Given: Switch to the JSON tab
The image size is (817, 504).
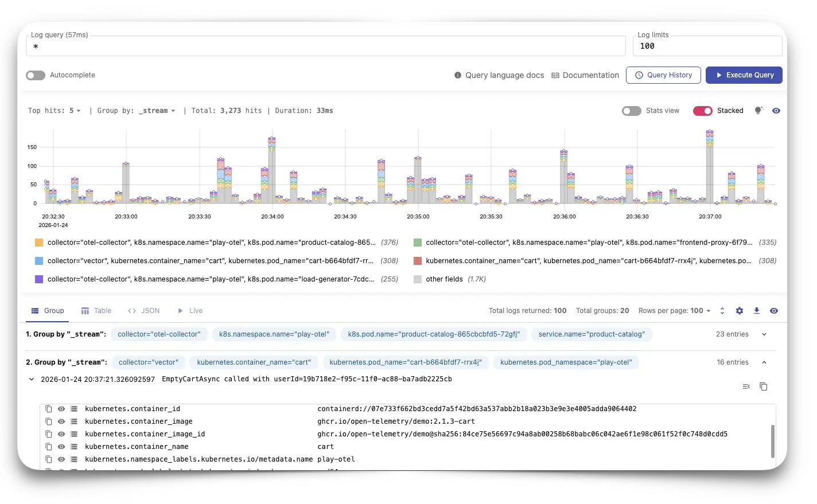Looking at the screenshot, I should coord(144,311).
